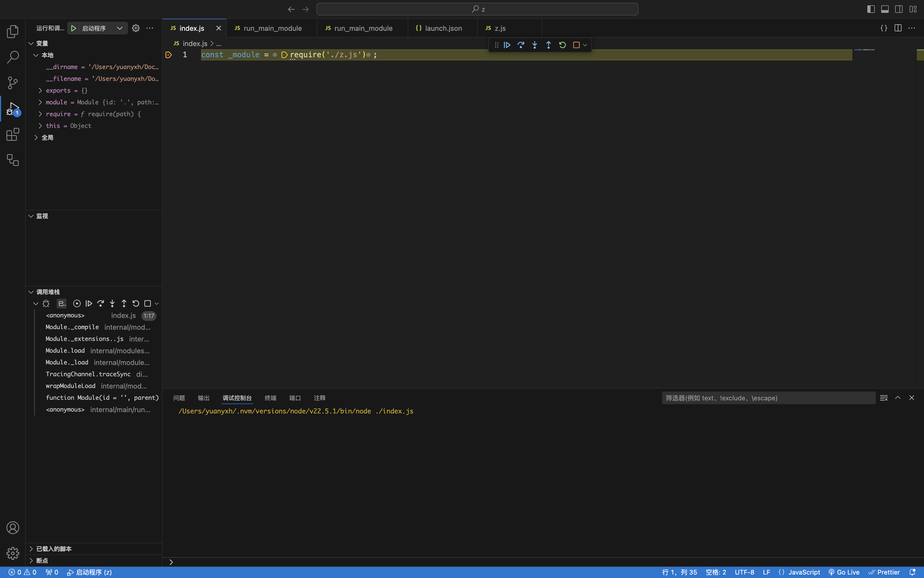The height and width of the screenshot is (578, 924).
Task: Open the Run and Debug view
Action: (13, 109)
